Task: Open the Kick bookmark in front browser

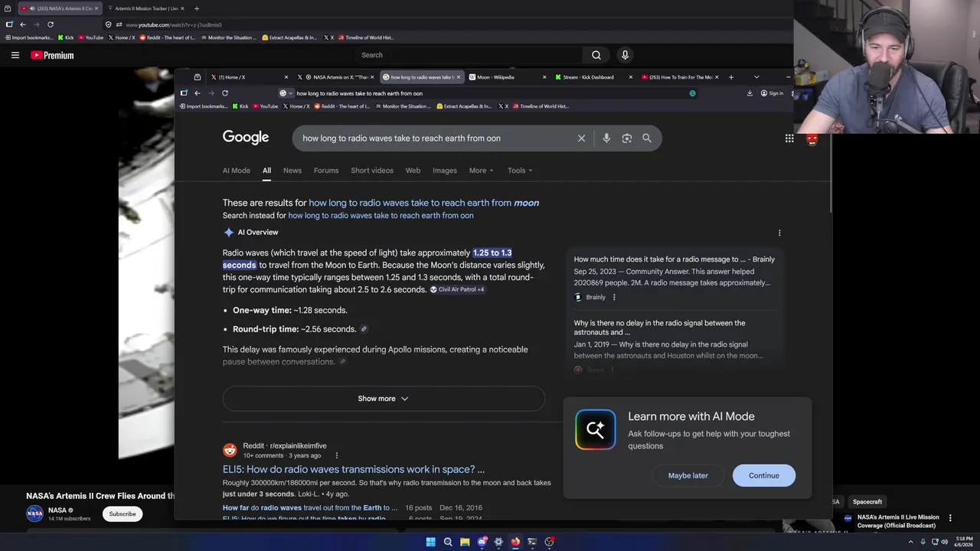Action: (239, 106)
